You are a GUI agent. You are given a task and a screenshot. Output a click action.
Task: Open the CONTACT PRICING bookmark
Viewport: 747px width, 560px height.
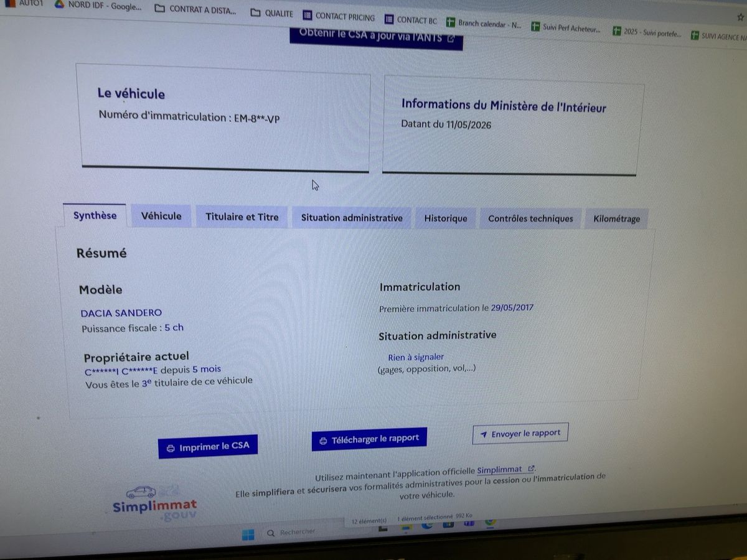[x=339, y=17]
